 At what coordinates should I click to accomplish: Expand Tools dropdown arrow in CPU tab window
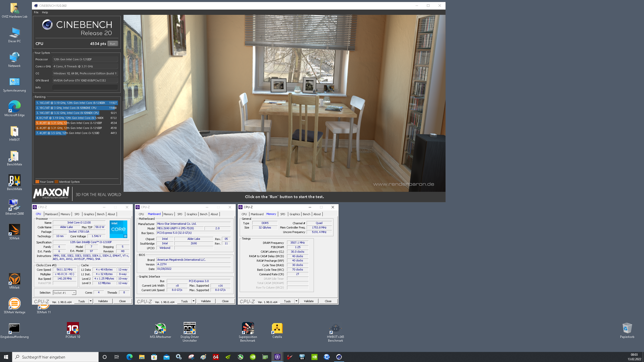click(91, 301)
